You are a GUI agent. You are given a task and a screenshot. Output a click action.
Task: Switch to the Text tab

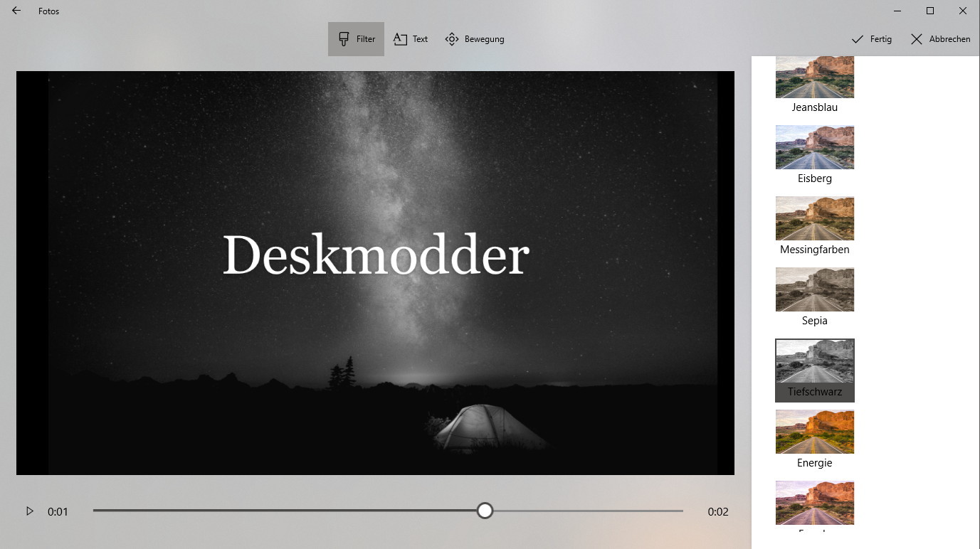click(411, 39)
